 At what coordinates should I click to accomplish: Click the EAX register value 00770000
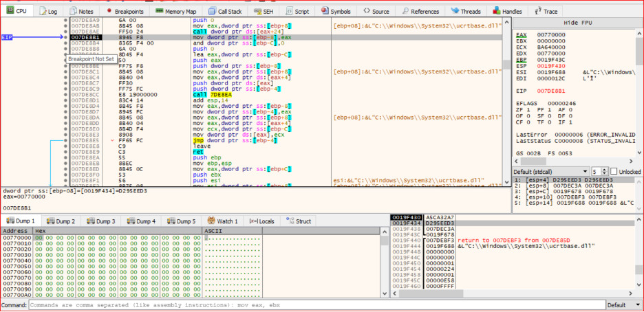click(550, 35)
